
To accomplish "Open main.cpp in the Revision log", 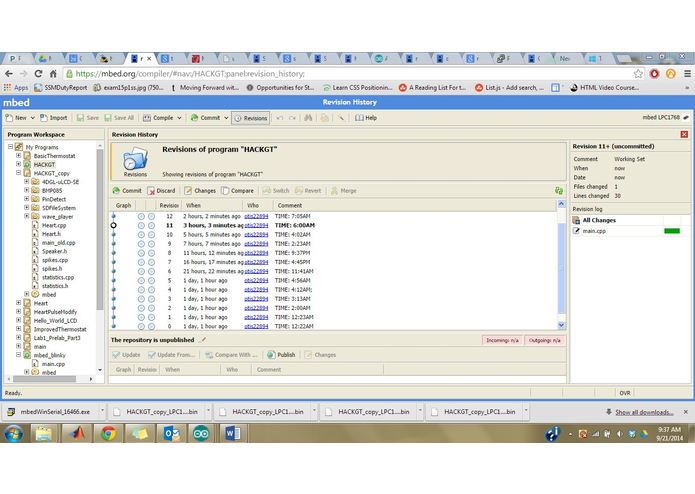I will [594, 231].
